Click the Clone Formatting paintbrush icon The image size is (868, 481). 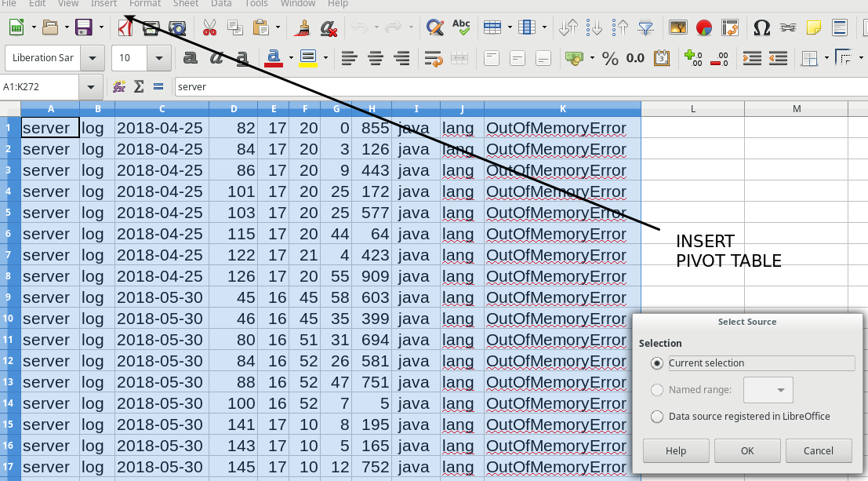coord(301,28)
